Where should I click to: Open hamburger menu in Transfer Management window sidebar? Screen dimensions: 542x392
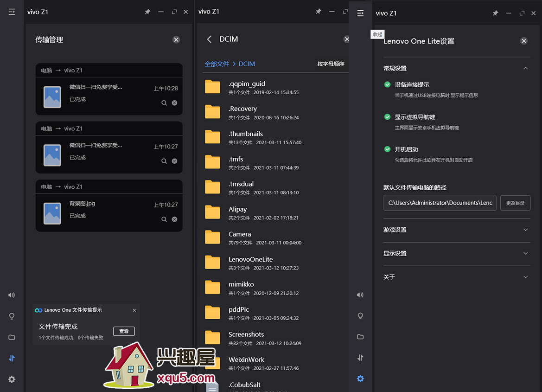12,12
